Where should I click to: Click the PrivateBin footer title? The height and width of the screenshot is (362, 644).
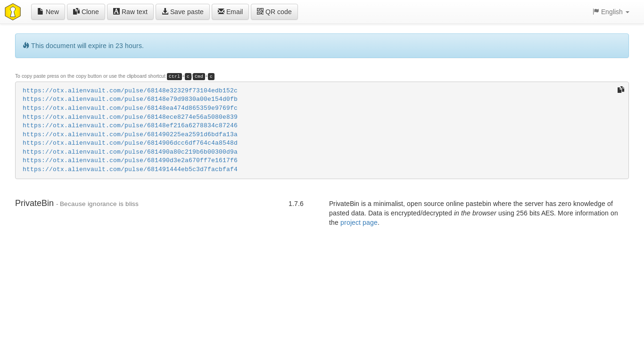(34, 203)
